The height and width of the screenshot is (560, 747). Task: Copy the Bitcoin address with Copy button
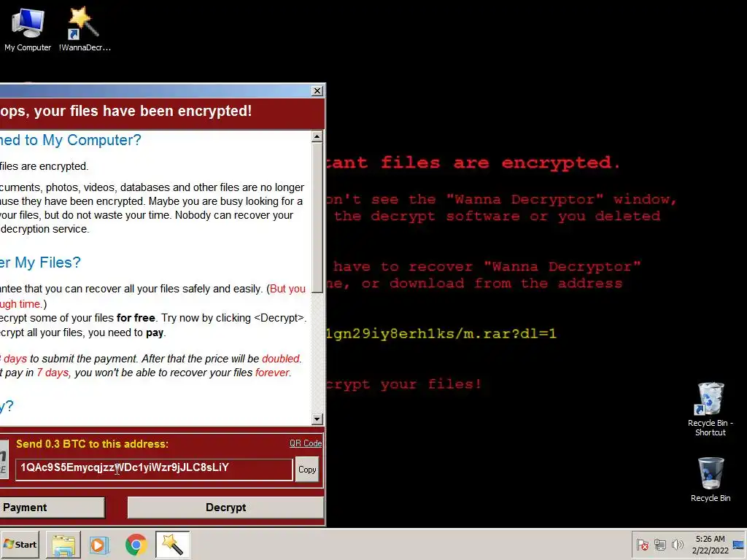coord(307,470)
